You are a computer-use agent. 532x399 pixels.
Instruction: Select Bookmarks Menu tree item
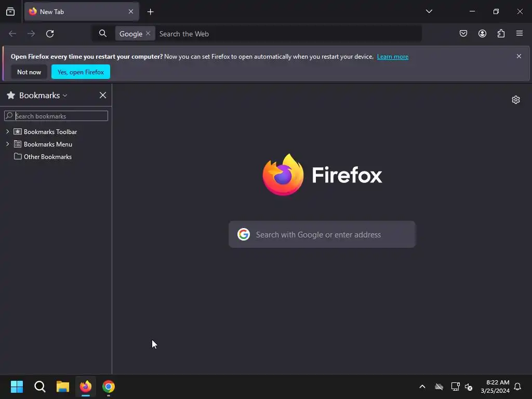coord(48,144)
